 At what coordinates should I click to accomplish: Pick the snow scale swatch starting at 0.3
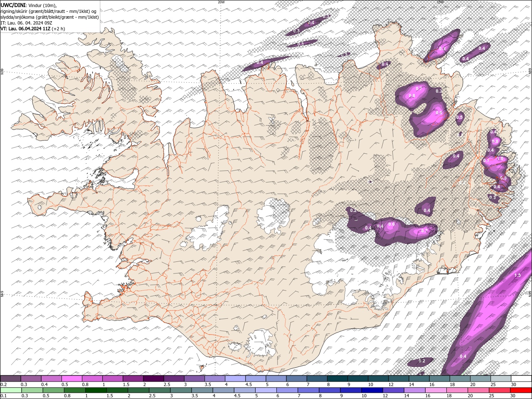31,379
